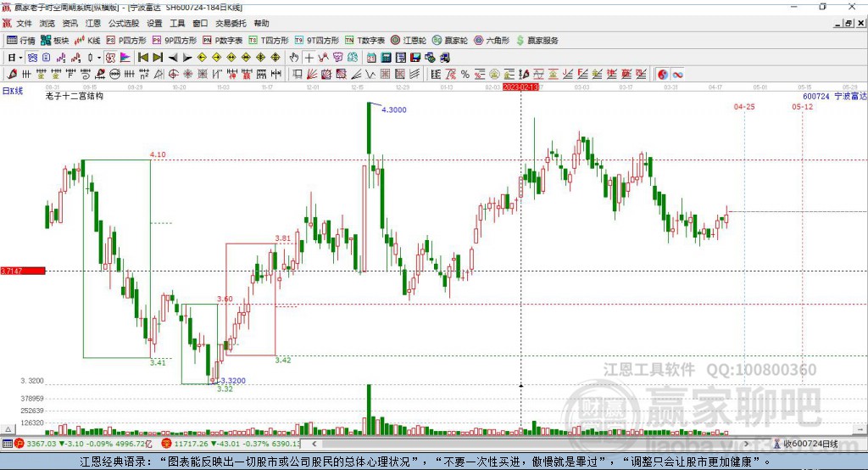
Task: Open the 六角形 hexagon tool
Action: (x=492, y=41)
